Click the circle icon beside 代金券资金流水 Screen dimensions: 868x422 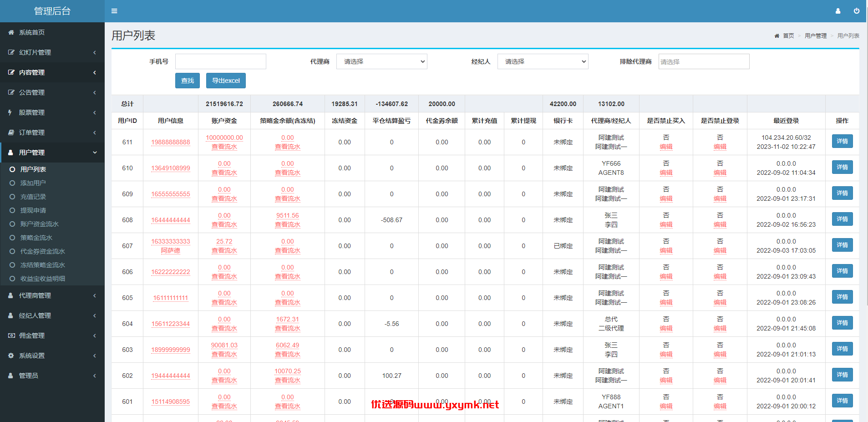point(12,251)
